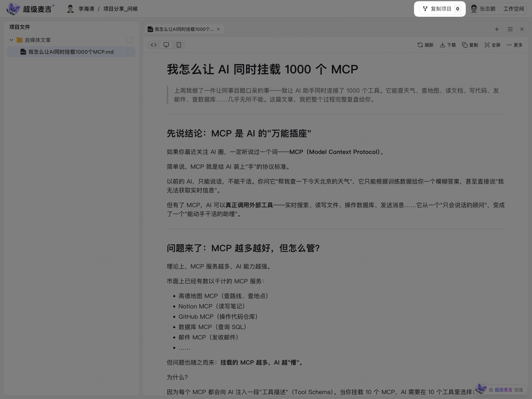Open the tab list hamburger menu
The height and width of the screenshot is (399, 532).
pyautogui.click(x=510, y=29)
